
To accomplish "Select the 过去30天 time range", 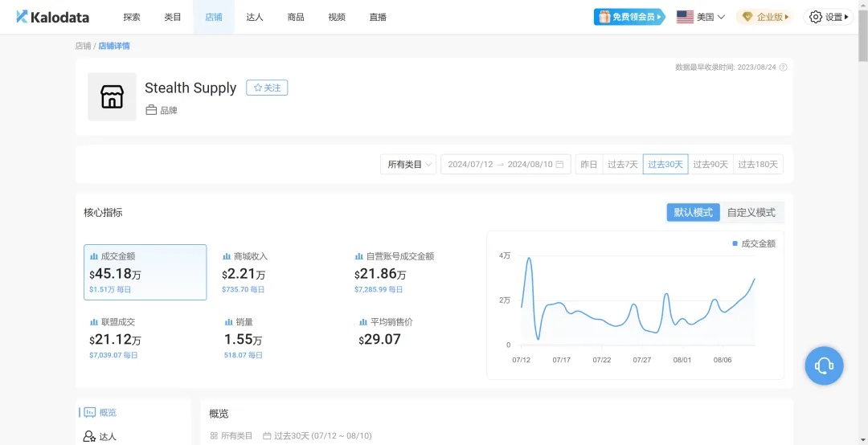I will coord(665,165).
